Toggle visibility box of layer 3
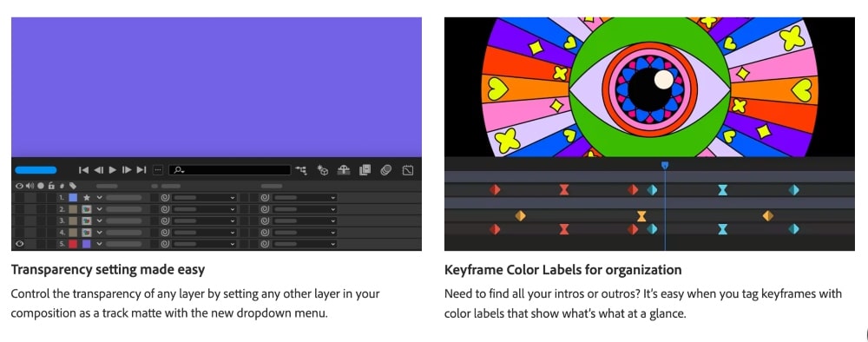Viewport: 868px width, 342px height. [20, 220]
